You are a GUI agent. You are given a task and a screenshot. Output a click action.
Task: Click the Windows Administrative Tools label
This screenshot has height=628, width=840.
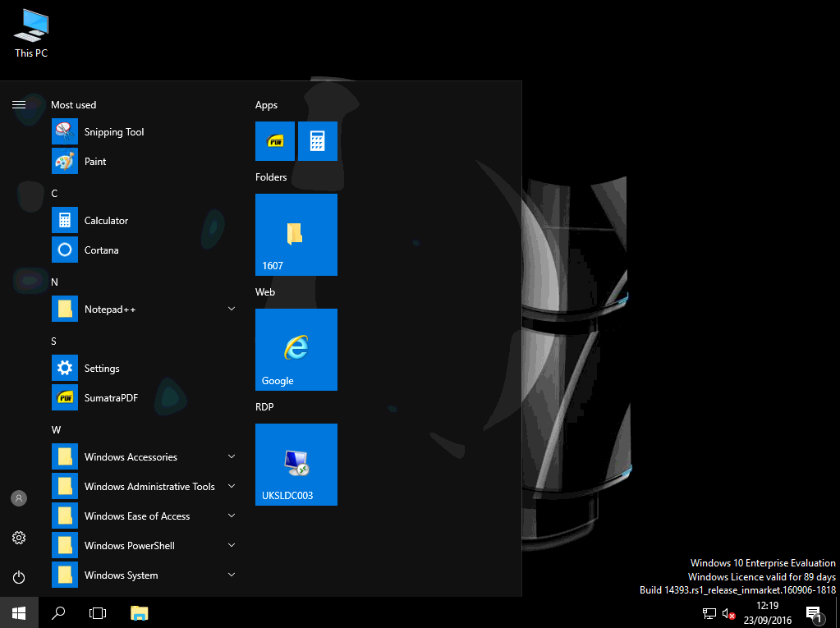click(x=149, y=486)
